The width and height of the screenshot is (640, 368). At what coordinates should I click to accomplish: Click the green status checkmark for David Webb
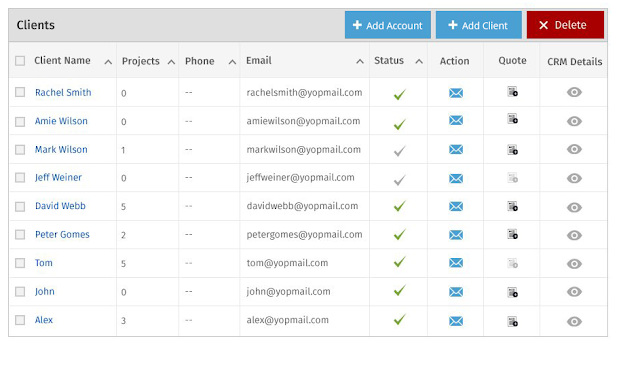coord(400,206)
